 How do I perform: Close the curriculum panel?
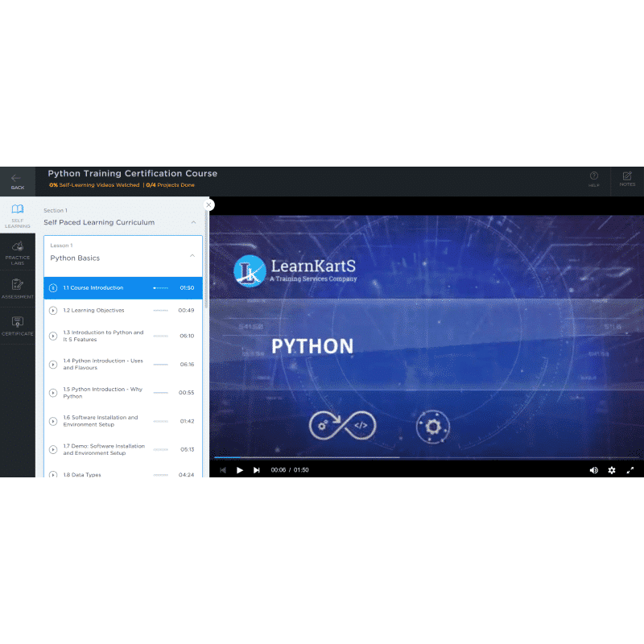point(209,204)
